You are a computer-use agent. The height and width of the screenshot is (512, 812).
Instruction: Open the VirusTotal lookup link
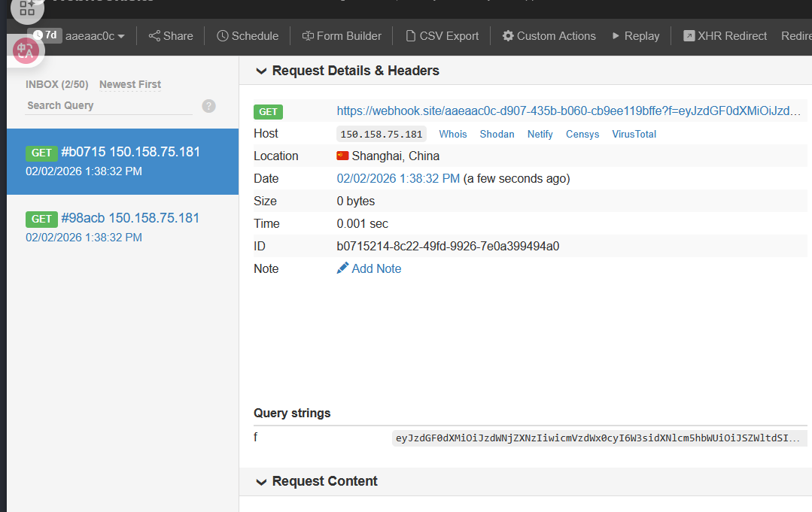click(x=634, y=135)
